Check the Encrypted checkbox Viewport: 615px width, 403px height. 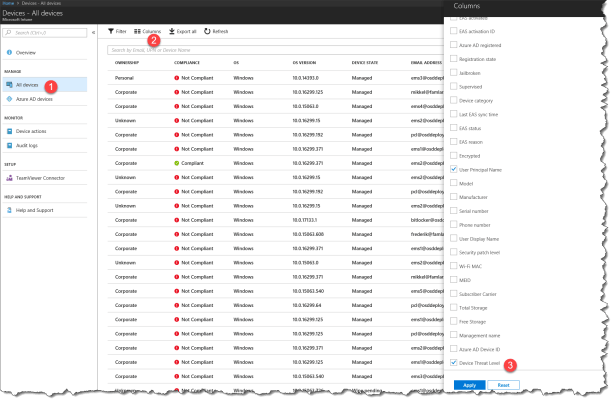click(x=454, y=155)
